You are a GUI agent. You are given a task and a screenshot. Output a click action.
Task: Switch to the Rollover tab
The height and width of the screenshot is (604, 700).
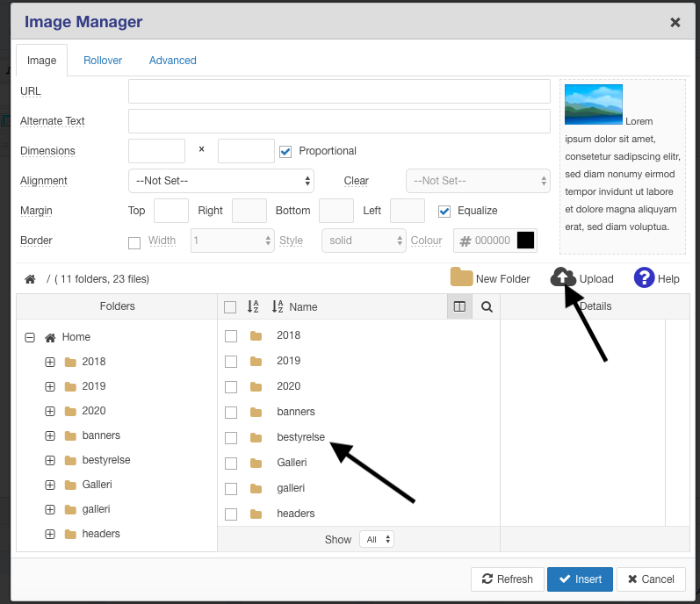(103, 61)
